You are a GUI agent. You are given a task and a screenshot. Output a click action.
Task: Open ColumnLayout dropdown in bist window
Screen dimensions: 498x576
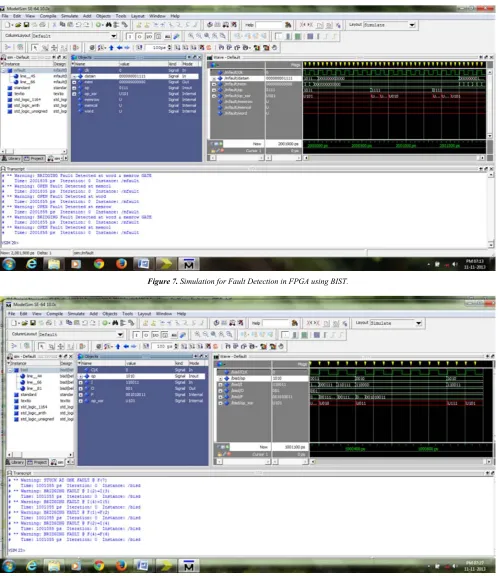click(x=120, y=335)
